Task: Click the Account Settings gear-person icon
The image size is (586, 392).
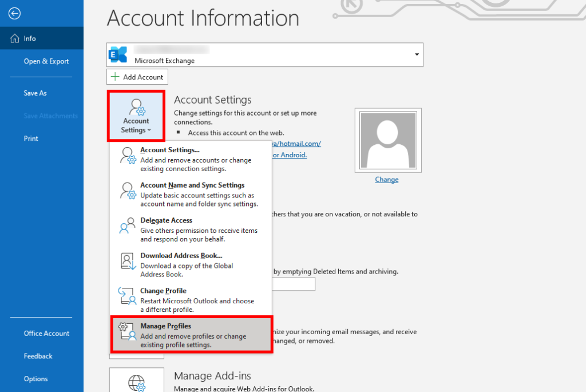Action: 136,108
